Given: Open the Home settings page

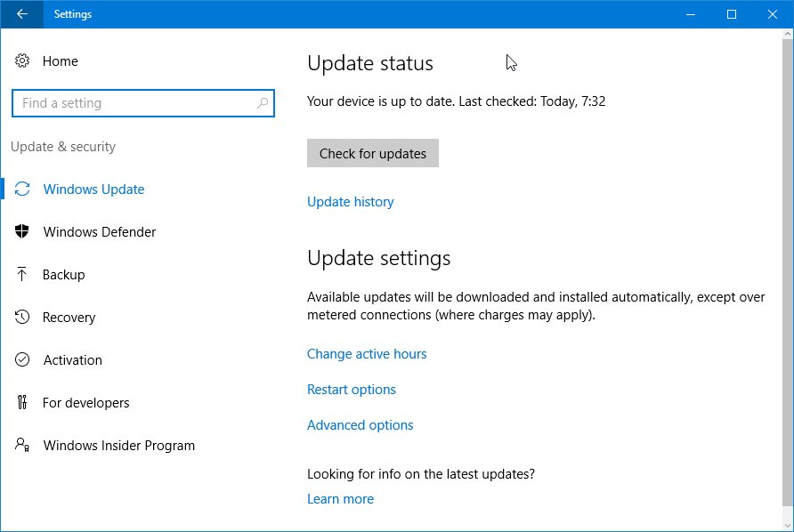Looking at the screenshot, I should click(61, 61).
